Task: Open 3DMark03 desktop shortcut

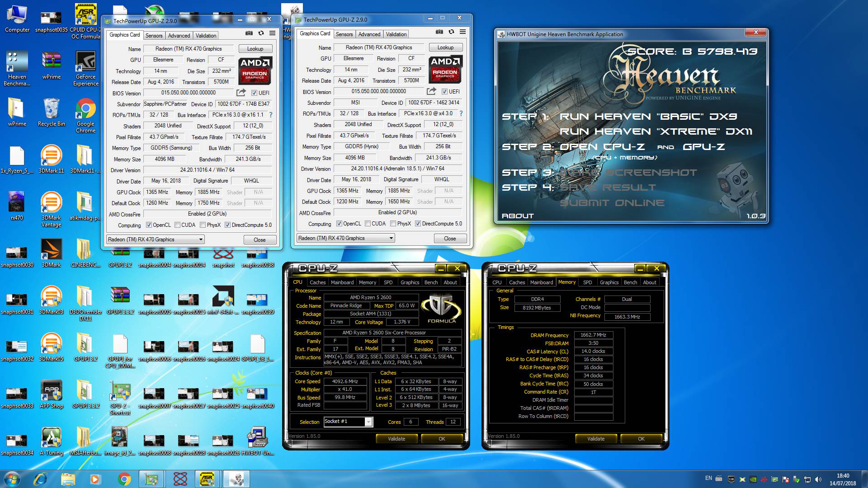Action: pyautogui.click(x=52, y=300)
